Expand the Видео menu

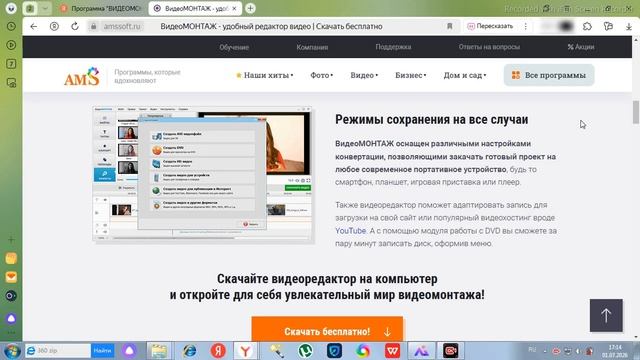[364, 75]
